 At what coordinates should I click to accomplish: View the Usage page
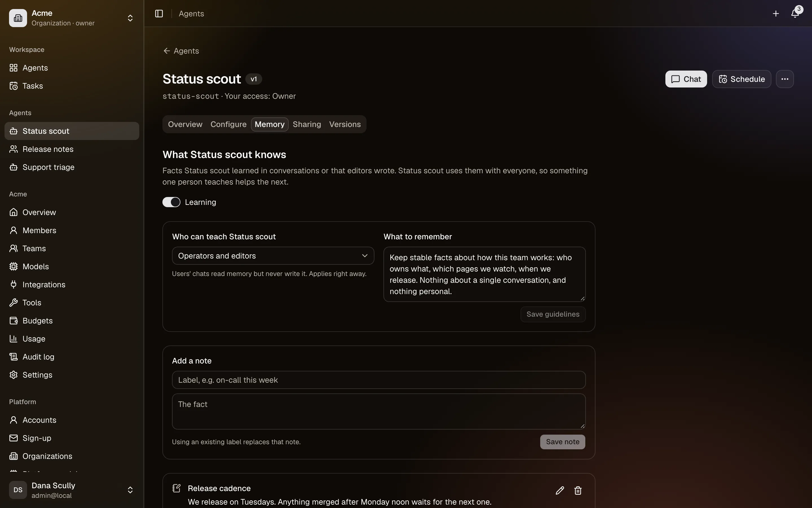[72, 339]
